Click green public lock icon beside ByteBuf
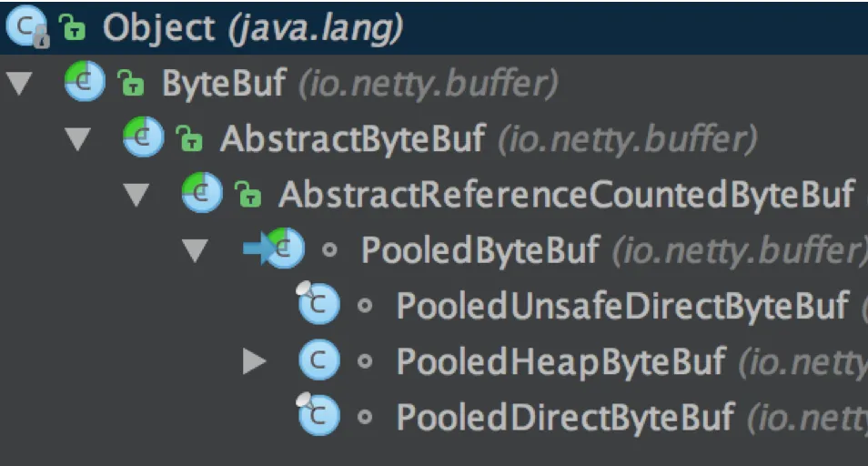 (131, 83)
